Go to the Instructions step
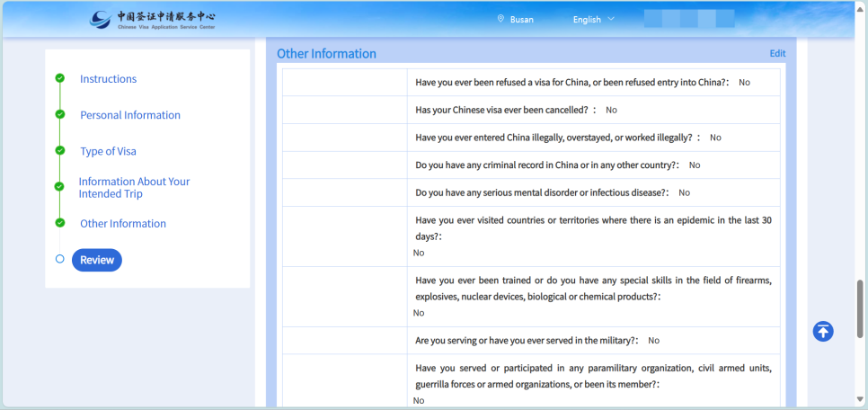Screen dimensions: 868x410 point(108,79)
